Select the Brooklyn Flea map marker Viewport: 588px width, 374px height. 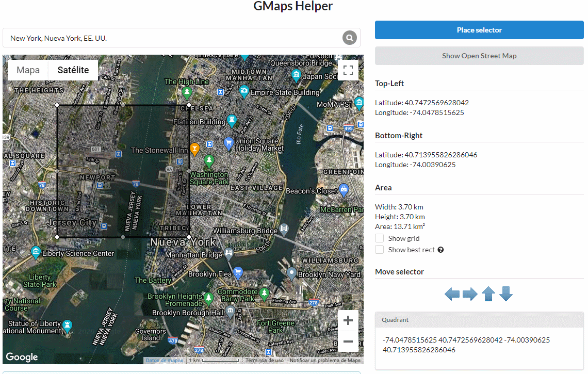point(238,271)
